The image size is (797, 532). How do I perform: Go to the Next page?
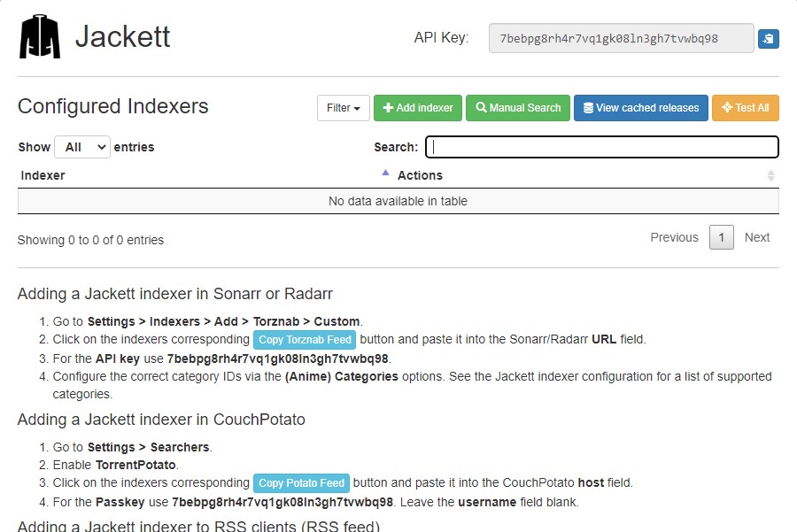point(757,237)
